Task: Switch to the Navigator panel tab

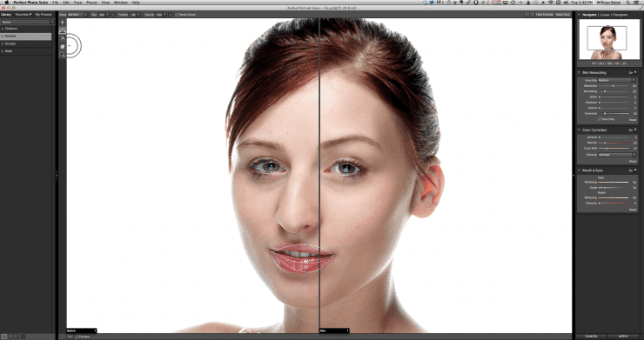Action: coord(589,15)
